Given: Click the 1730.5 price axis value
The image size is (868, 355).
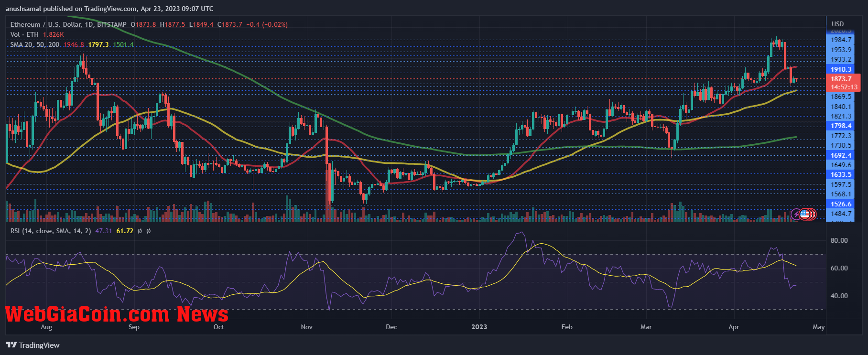Looking at the screenshot, I should [x=841, y=145].
